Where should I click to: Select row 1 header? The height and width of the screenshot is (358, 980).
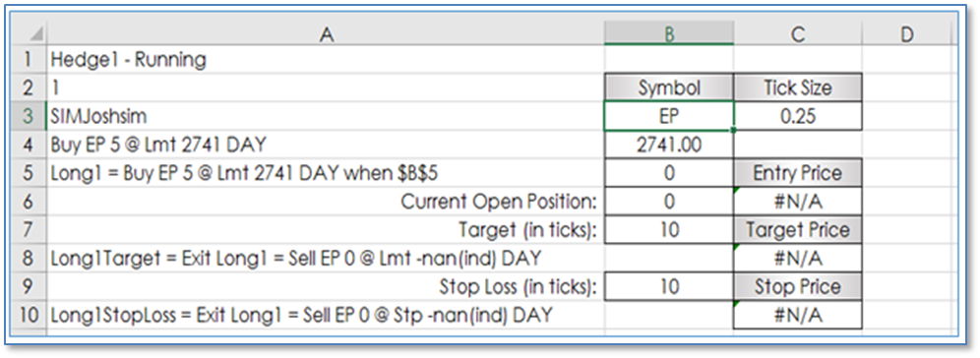27,60
